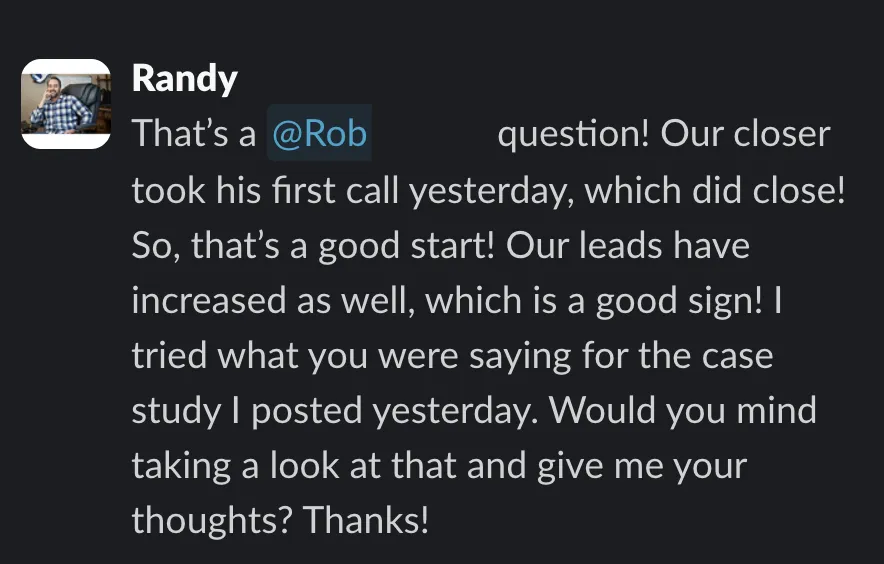Click the phrase "which is a good sign!"
Screen dimensions: 884x564
[x=594, y=301]
